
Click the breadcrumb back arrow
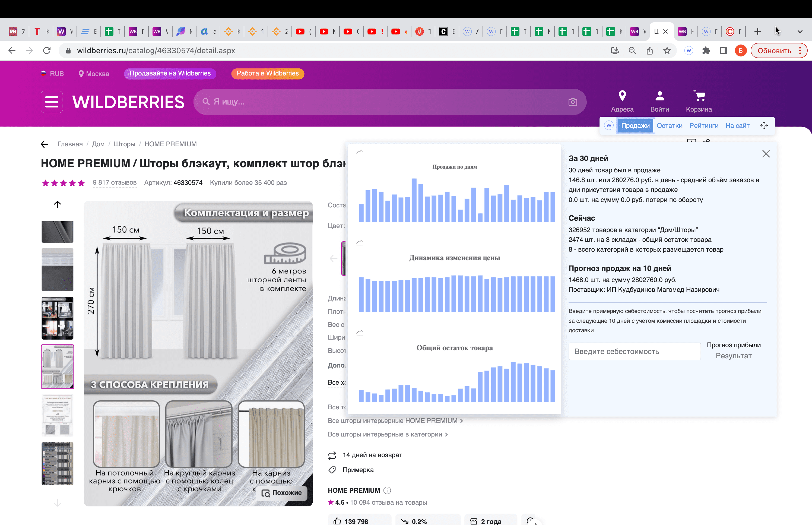point(45,144)
